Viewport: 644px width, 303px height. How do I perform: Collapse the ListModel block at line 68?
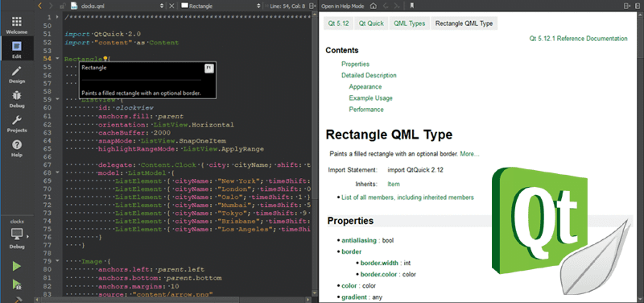point(57,172)
